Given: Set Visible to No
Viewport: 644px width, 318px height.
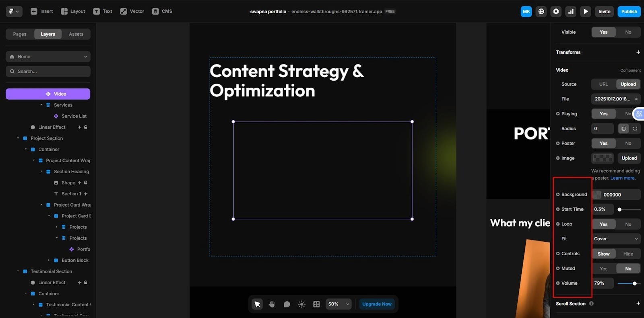Looking at the screenshot, I should (x=628, y=32).
